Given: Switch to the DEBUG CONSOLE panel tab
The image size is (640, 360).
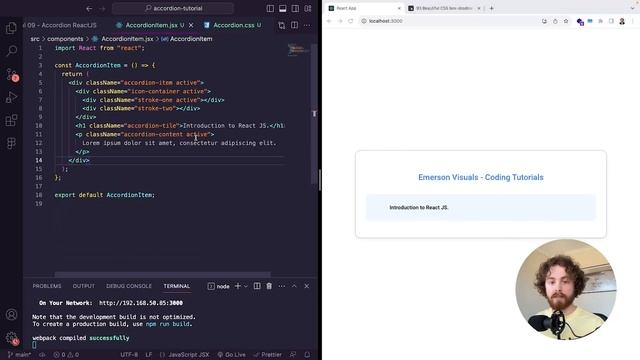Looking at the screenshot, I should coord(129,286).
